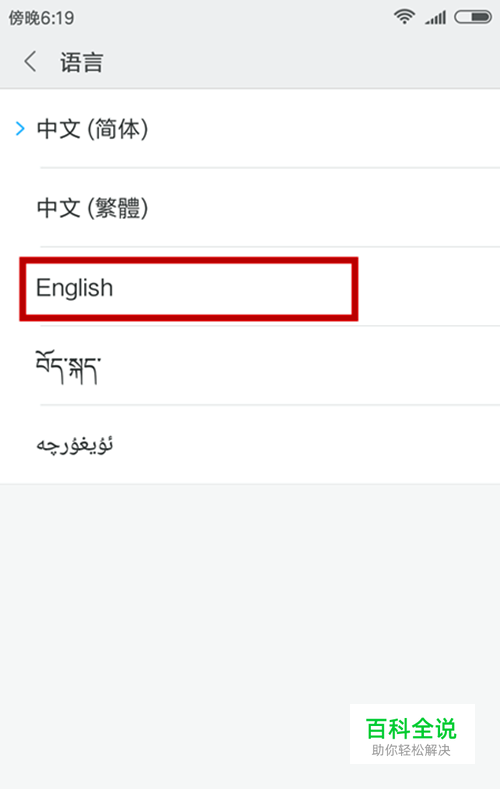Tap the red highlighted box around English
This screenshot has height=789, width=500.
(189, 289)
